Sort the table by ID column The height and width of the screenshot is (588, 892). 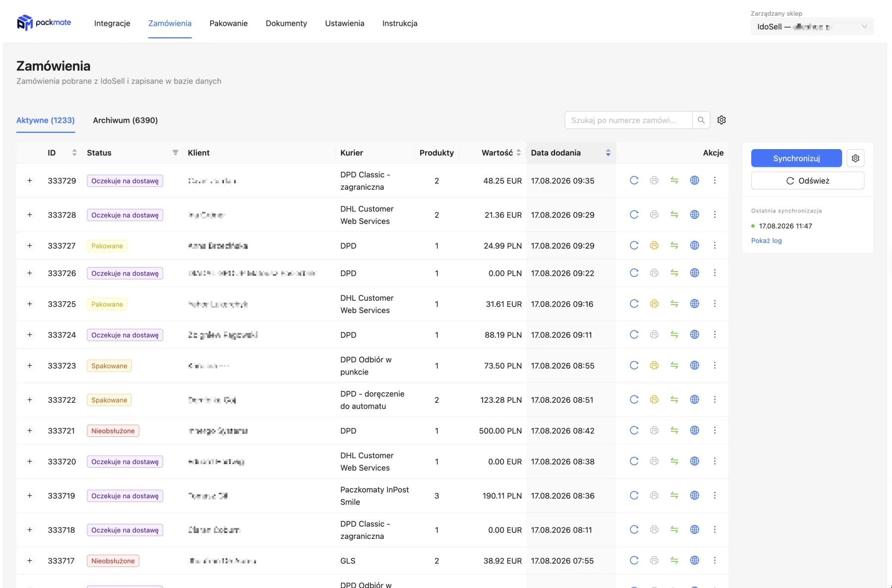(x=74, y=153)
